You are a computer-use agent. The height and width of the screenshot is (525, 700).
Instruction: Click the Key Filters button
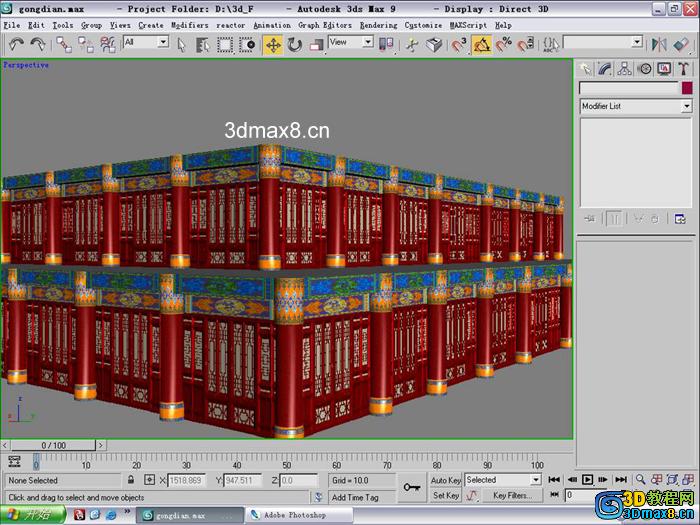point(512,496)
